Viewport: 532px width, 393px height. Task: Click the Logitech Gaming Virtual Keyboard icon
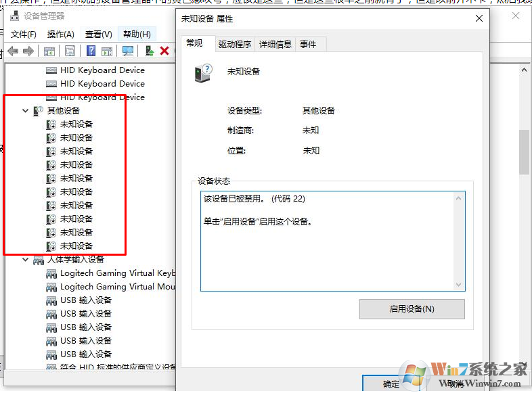[51, 274]
